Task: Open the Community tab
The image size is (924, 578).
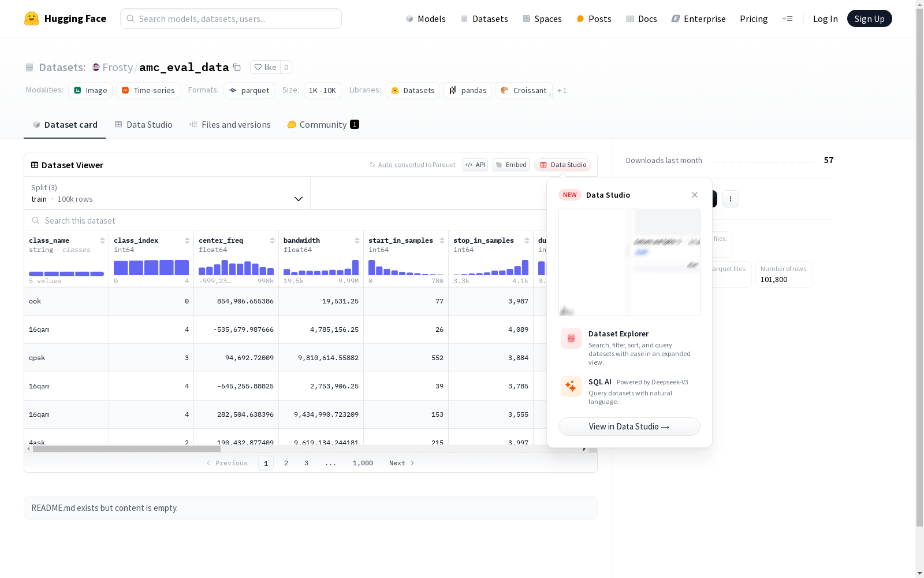Action: pyautogui.click(x=323, y=124)
